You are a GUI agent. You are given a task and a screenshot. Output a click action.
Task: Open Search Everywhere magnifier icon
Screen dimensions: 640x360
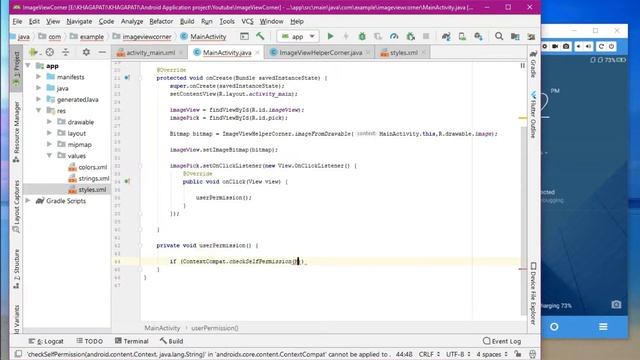(x=499, y=36)
